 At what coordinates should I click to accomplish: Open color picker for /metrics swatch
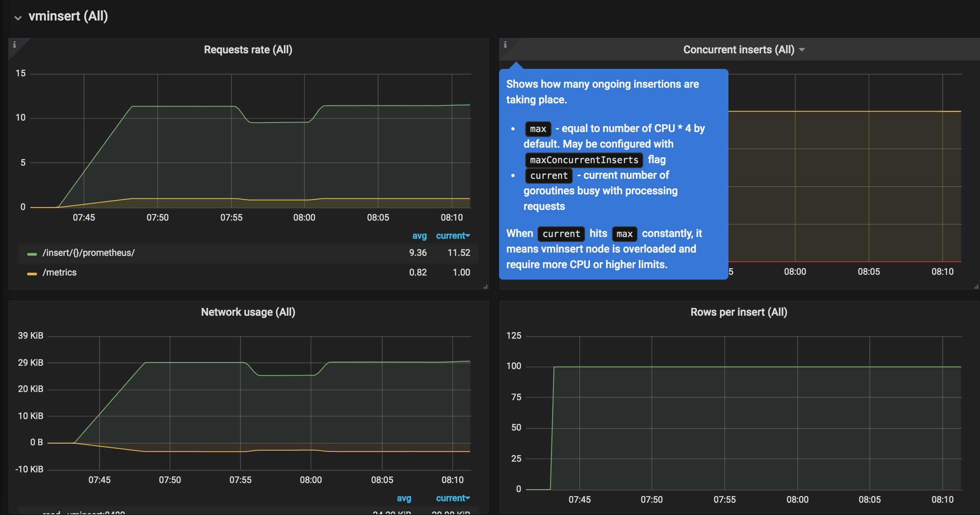32,273
